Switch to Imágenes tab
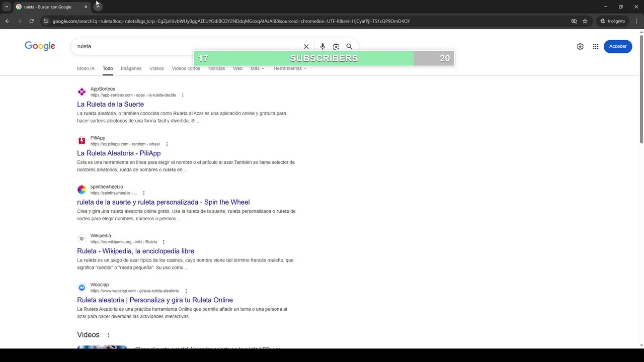644x362 pixels. click(131, 68)
